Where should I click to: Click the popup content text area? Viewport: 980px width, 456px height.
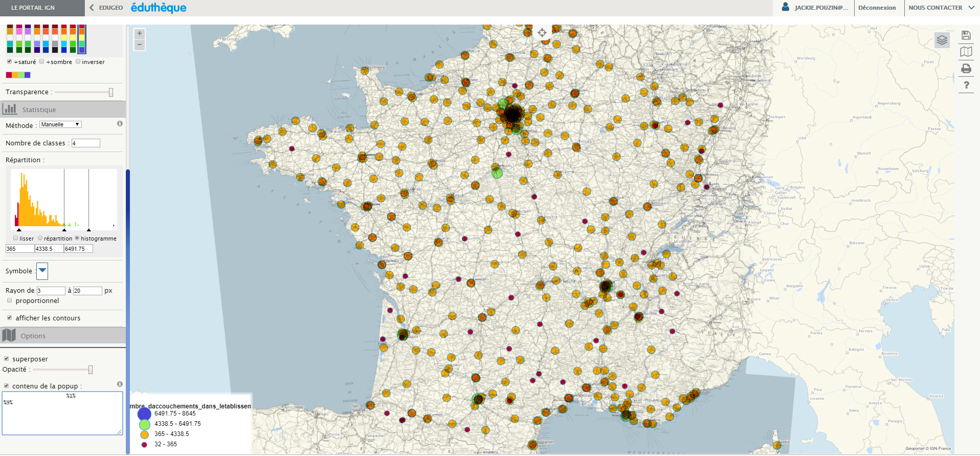point(62,414)
